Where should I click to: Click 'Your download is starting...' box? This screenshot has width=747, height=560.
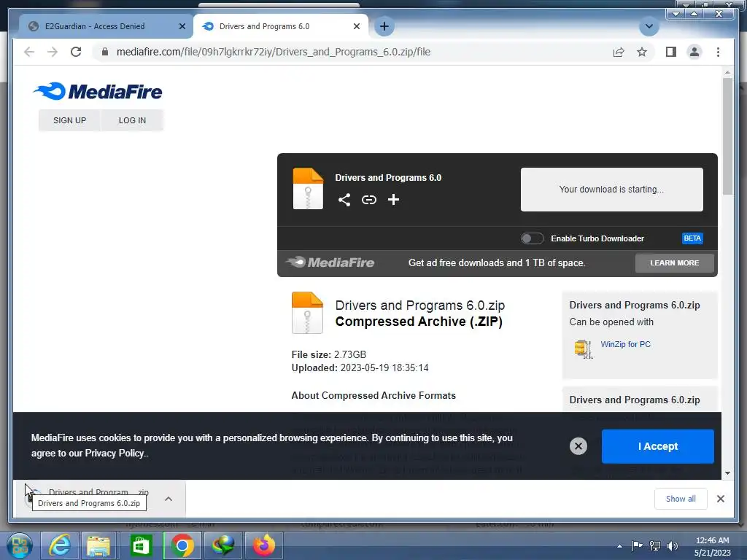click(x=612, y=189)
